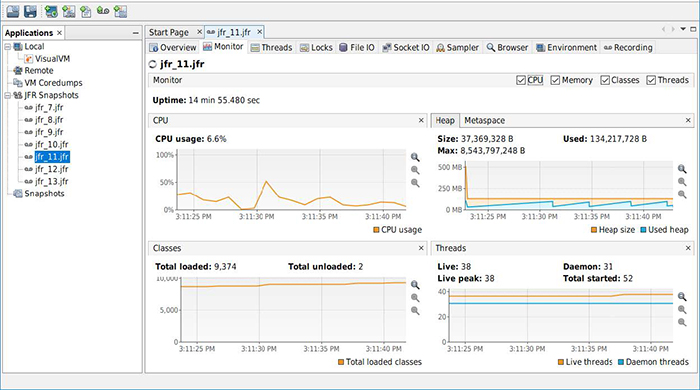Click the Save icon in the toolbar
The image size is (700, 390).
point(30,11)
